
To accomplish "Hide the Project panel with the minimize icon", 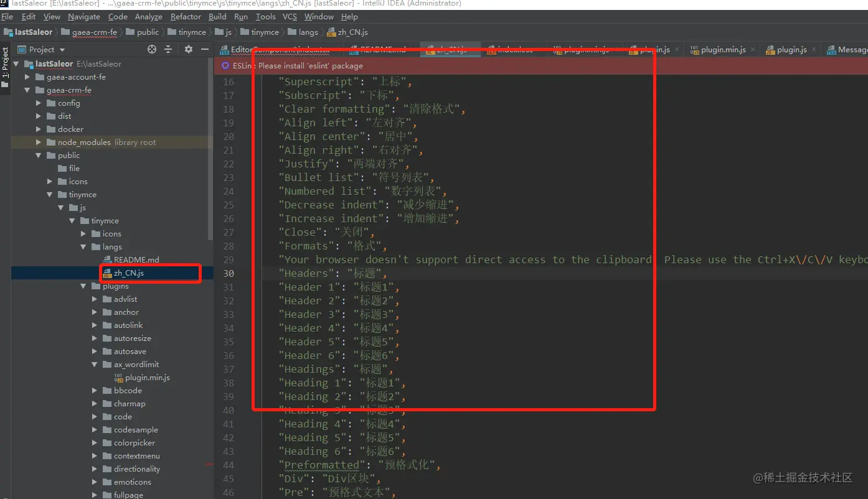I will tap(205, 49).
